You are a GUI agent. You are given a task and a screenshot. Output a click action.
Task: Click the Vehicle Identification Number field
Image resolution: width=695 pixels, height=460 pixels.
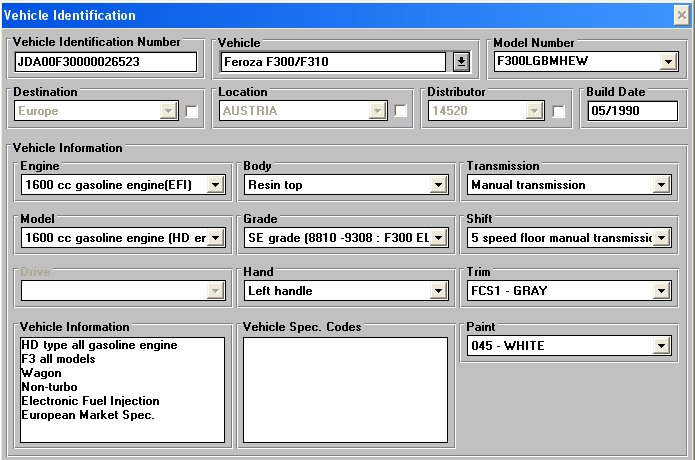pos(105,62)
